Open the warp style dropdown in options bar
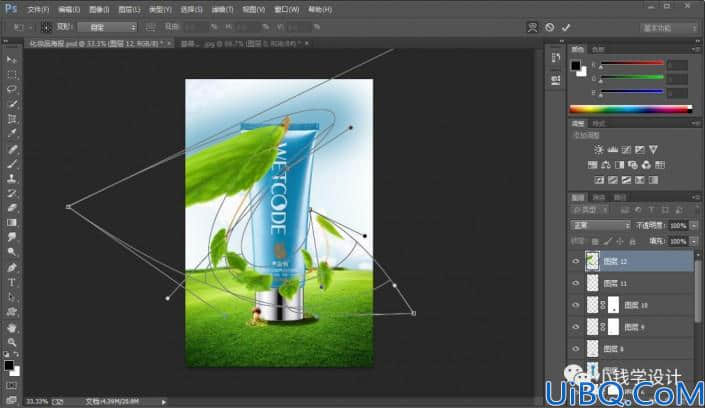Image resolution: width=705 pixels, height=408 pixels. [x=107, y=27]
